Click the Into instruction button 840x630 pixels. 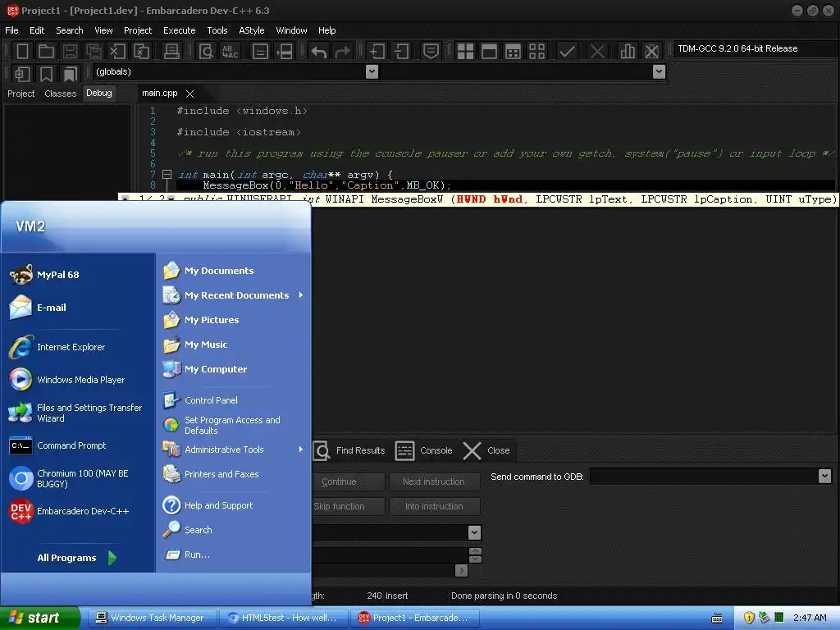pos(434,506)
